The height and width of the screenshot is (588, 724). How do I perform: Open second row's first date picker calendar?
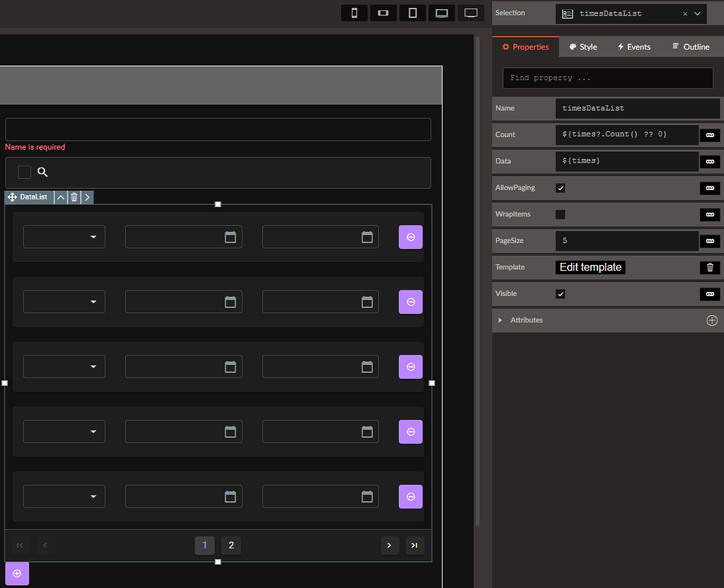pos(230,302)
